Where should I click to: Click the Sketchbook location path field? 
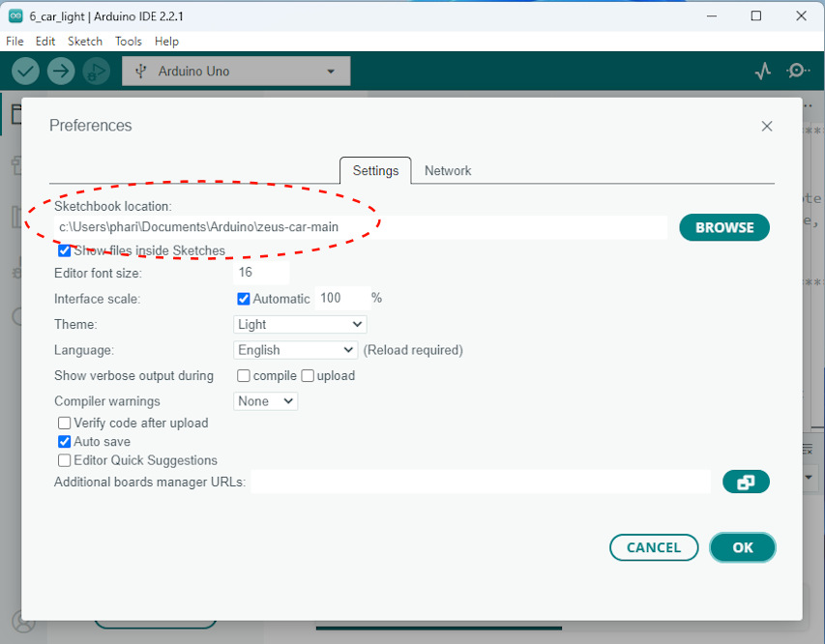tap(361, 227)
